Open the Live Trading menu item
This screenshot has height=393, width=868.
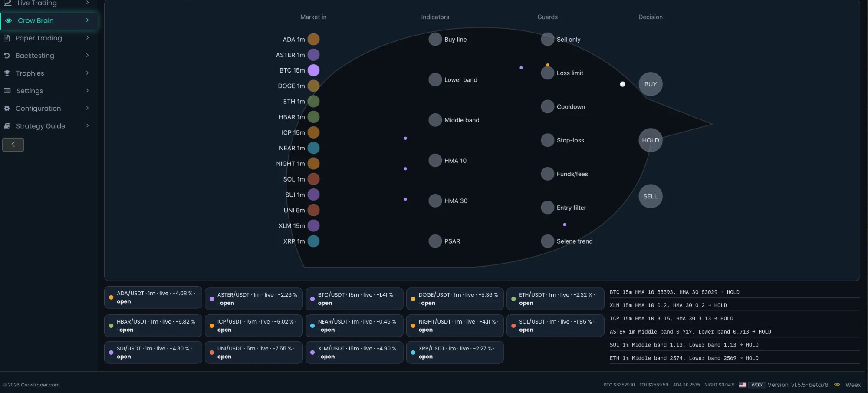pos(49,4)
